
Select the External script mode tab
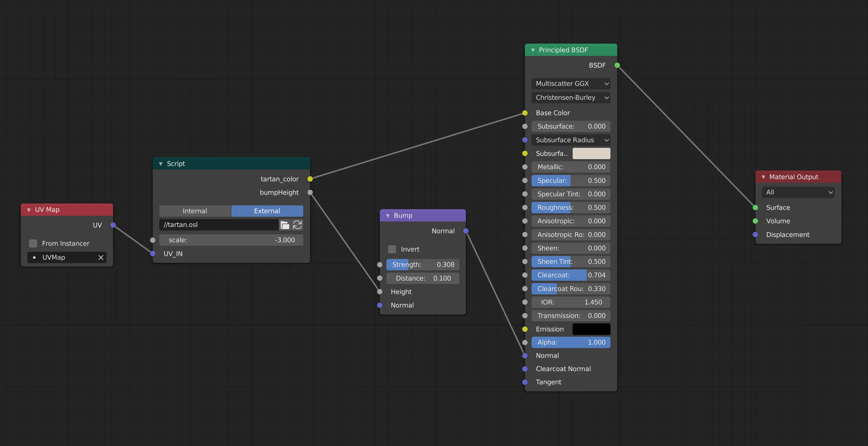pos(267,211)
